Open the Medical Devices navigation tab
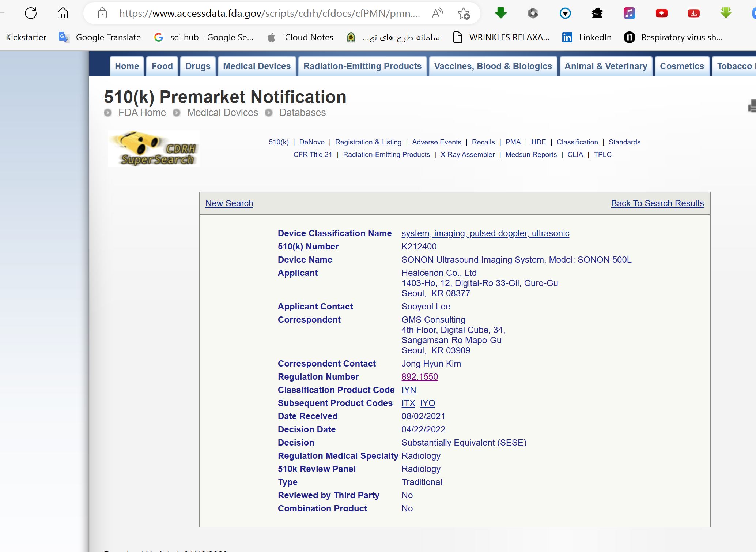The image size is (756, 552). 257,66
